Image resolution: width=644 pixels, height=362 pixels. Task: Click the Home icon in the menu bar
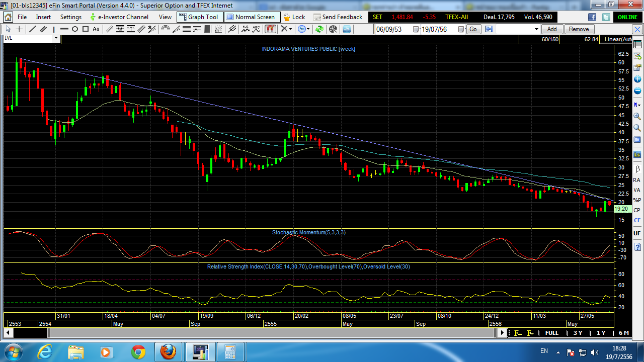(x=8, y=17)
